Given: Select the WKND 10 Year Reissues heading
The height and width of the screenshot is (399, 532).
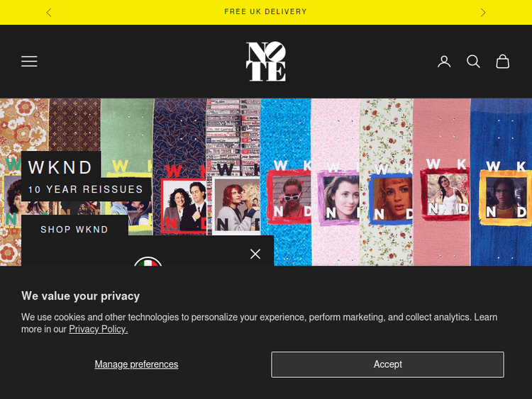Looking at the screenshot, I should 61,168.
